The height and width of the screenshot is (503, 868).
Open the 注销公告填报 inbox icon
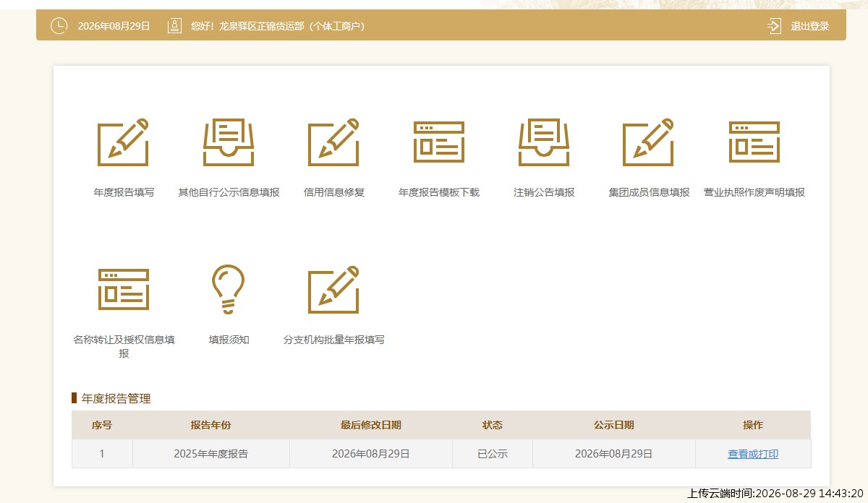544,142
